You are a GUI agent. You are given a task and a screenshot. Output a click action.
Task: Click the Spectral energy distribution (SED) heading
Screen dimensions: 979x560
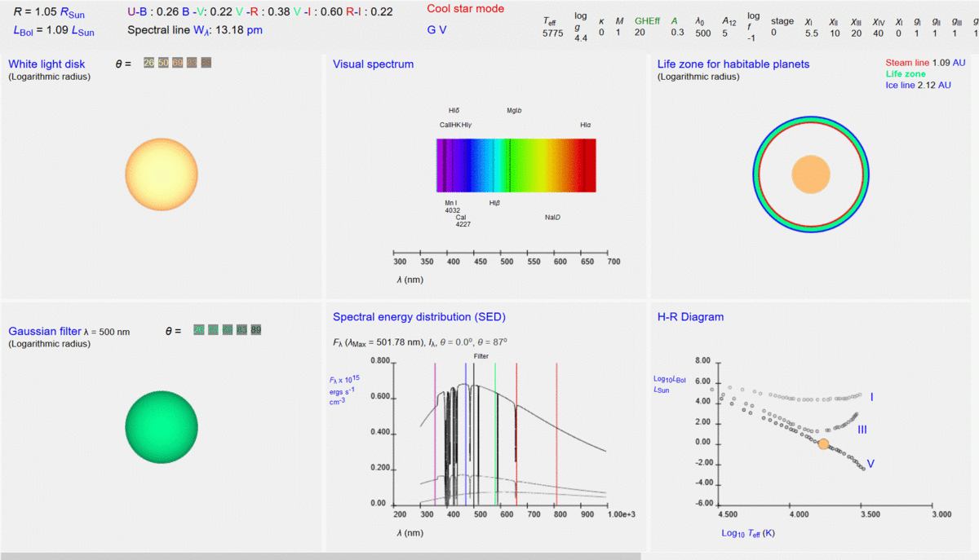[x=419, y=317]
